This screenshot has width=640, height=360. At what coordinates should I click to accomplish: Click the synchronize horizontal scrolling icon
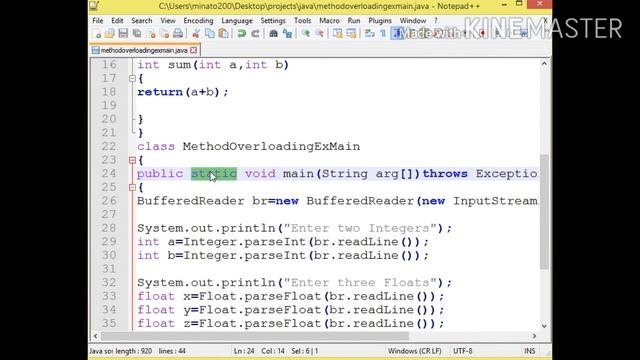[351, 34]
